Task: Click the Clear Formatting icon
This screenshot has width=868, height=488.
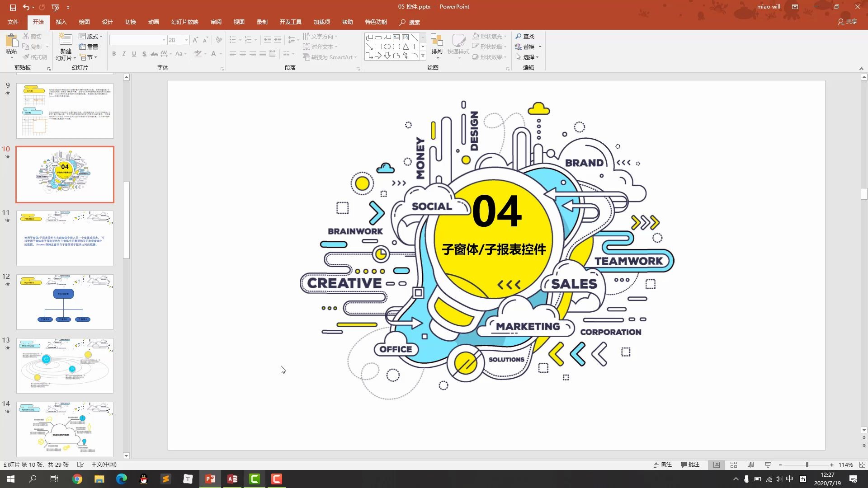Action: [x=219, y=40]
